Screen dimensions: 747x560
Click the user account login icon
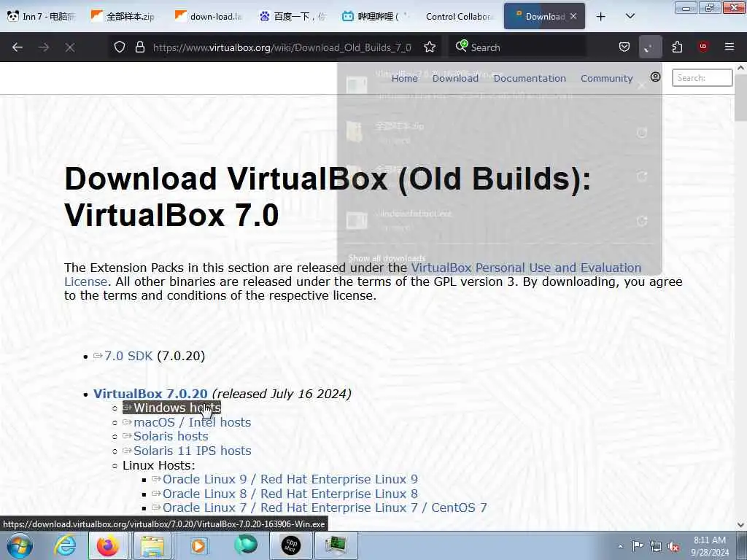pyautogui.click(x=656, y=77)
